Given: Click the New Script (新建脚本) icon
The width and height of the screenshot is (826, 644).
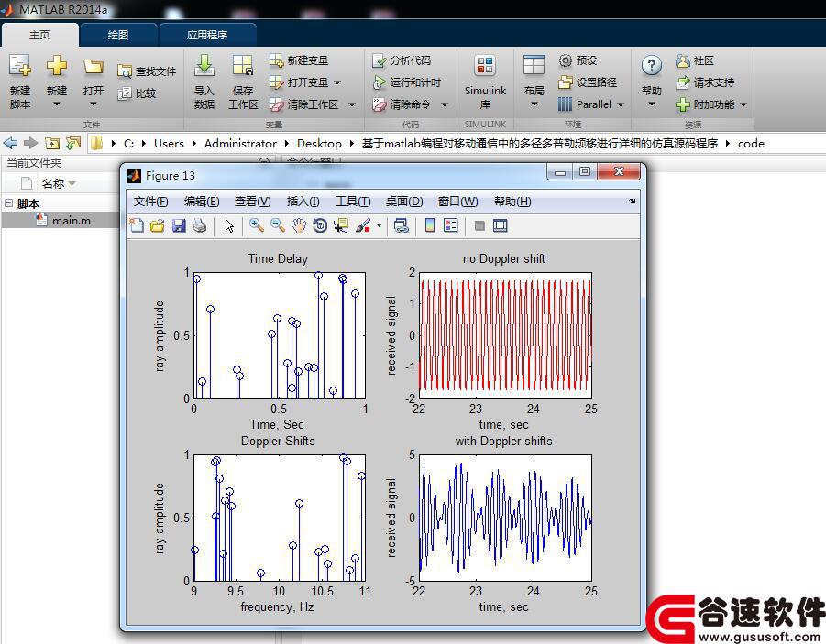Looking at the screenshot, I should click(x=19, y=66).
